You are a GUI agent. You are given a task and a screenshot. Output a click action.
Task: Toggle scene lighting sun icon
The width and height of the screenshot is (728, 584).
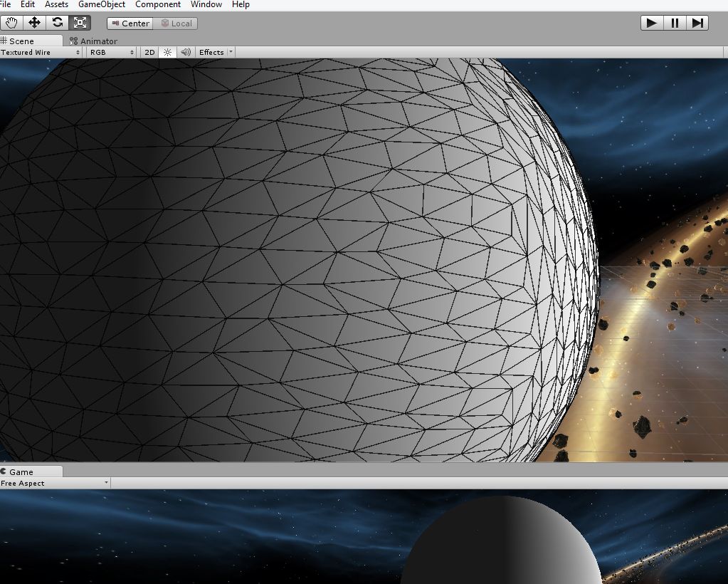(168, 53)
